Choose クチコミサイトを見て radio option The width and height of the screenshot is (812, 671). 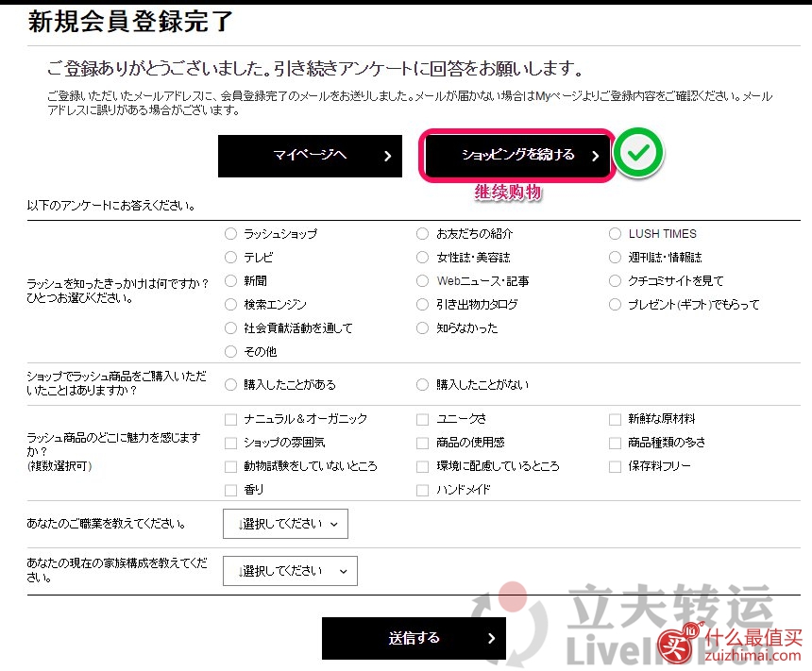615,281
